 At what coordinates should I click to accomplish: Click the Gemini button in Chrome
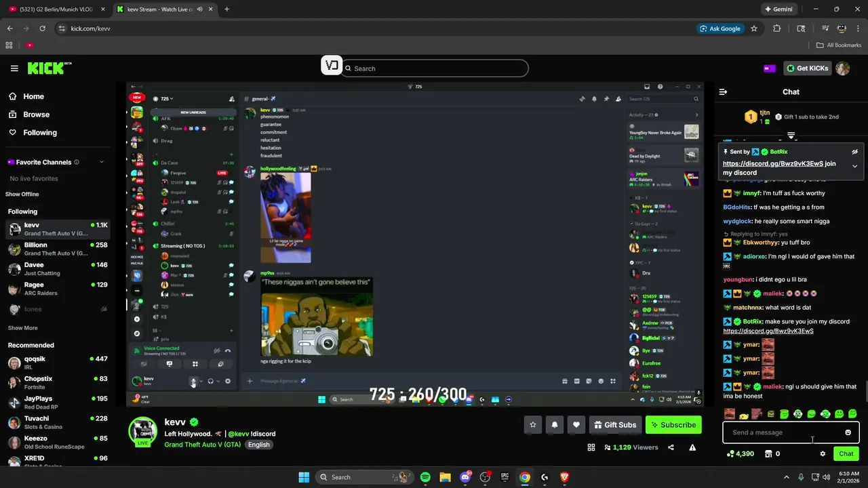(x=778, y=9)
